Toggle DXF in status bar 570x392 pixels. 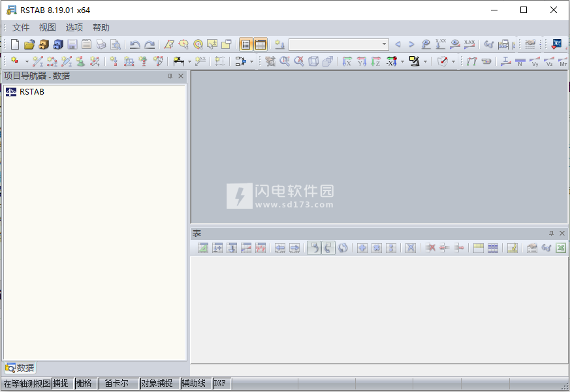(x=221, y=384)
